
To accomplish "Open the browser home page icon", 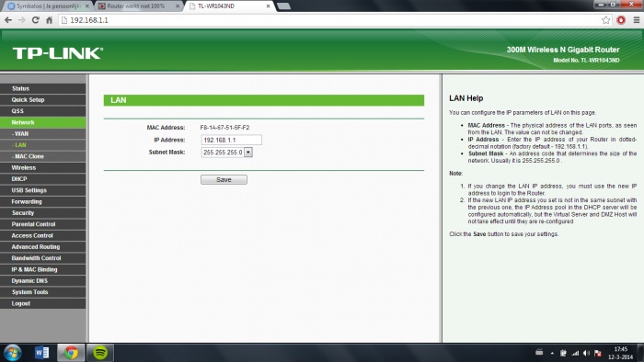I will coord(50,20).
